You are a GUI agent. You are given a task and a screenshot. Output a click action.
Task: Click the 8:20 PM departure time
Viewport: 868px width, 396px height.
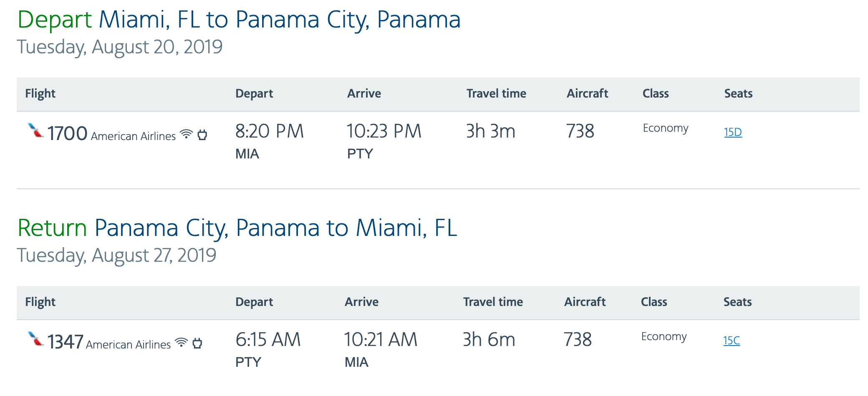click(x=270, y=131)
